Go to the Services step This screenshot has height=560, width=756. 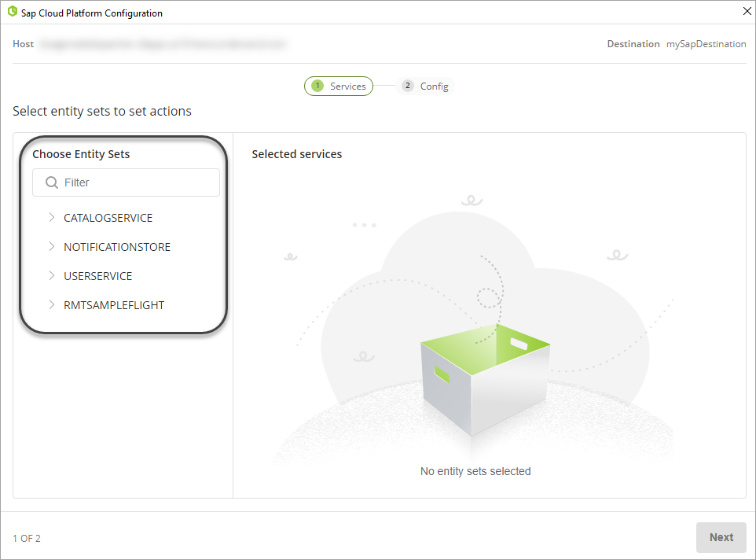(339, 87)
